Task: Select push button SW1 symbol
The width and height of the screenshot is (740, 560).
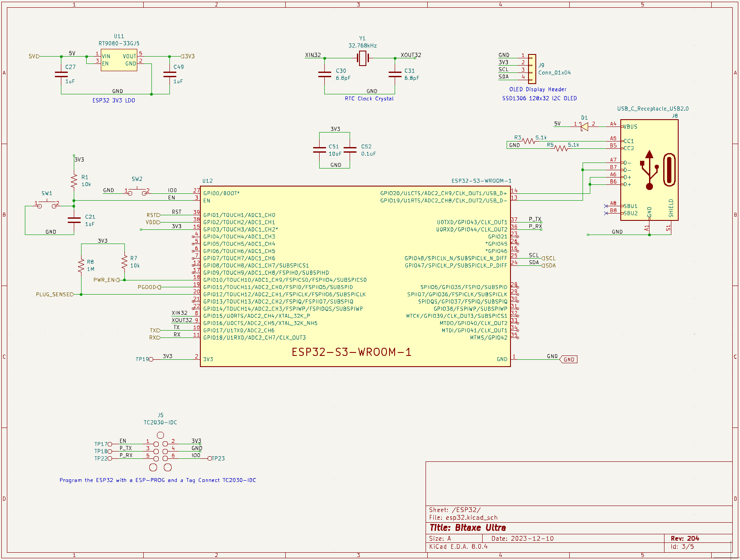Action: click(47, 205)
